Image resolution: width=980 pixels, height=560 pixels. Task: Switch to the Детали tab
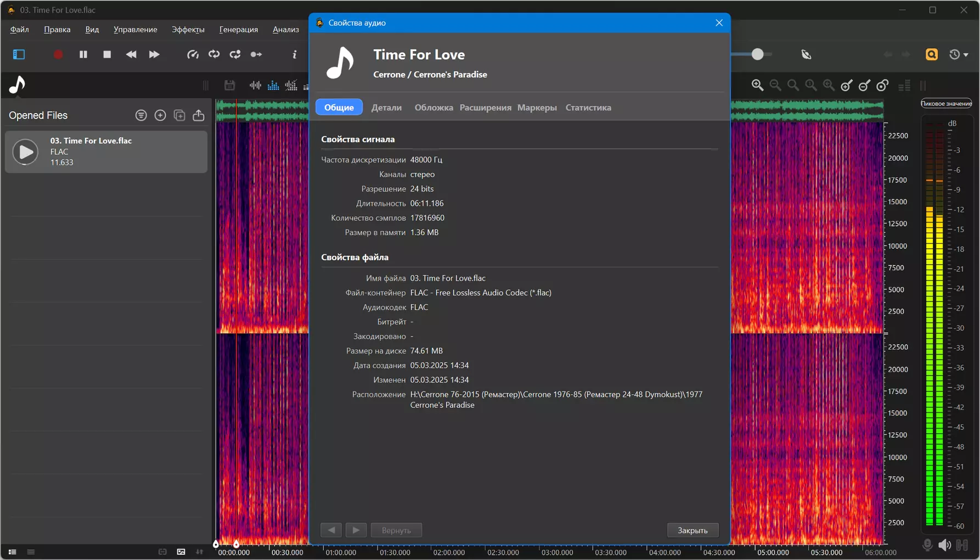(x=386, y=108)
